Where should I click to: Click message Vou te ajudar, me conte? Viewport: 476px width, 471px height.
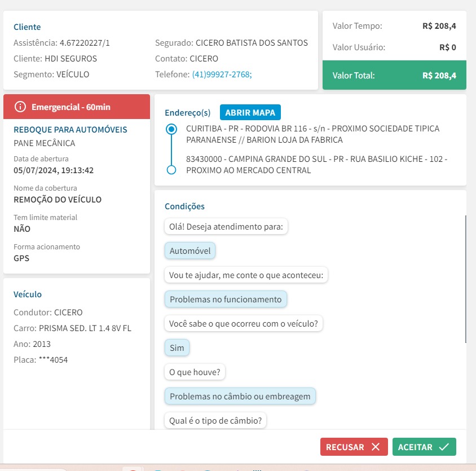tap(246, 275)
